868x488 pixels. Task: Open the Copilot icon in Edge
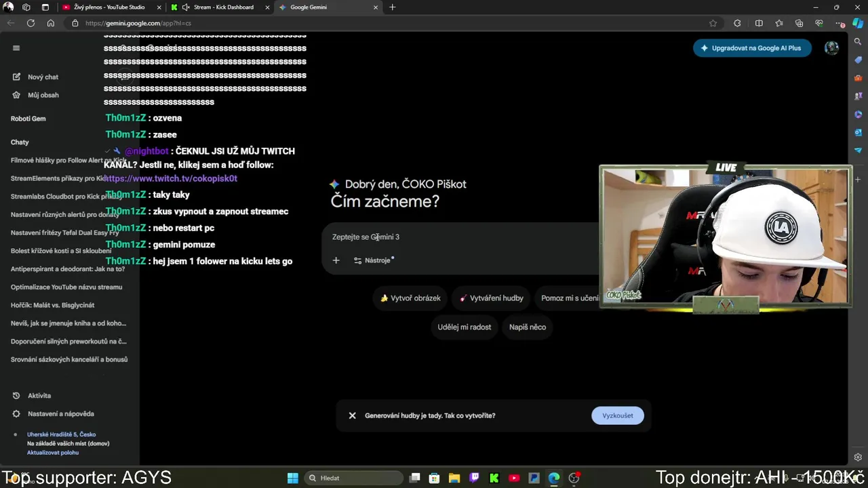[858, 23]
